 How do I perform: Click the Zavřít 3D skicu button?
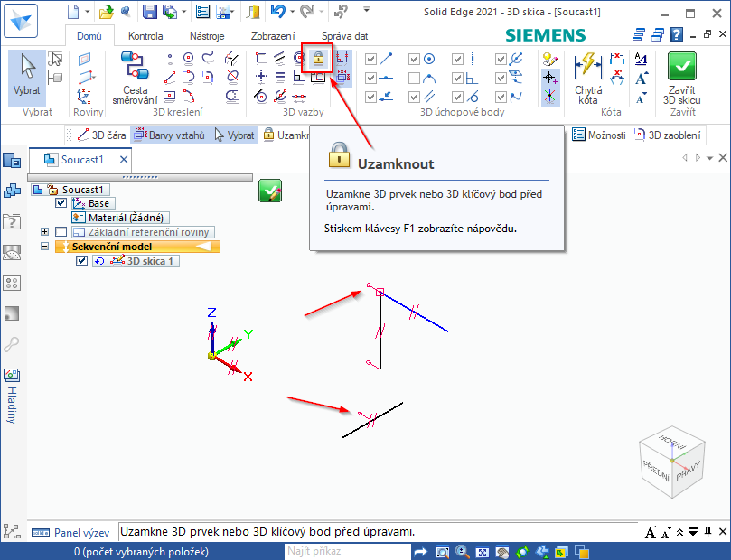coord(682,77)
